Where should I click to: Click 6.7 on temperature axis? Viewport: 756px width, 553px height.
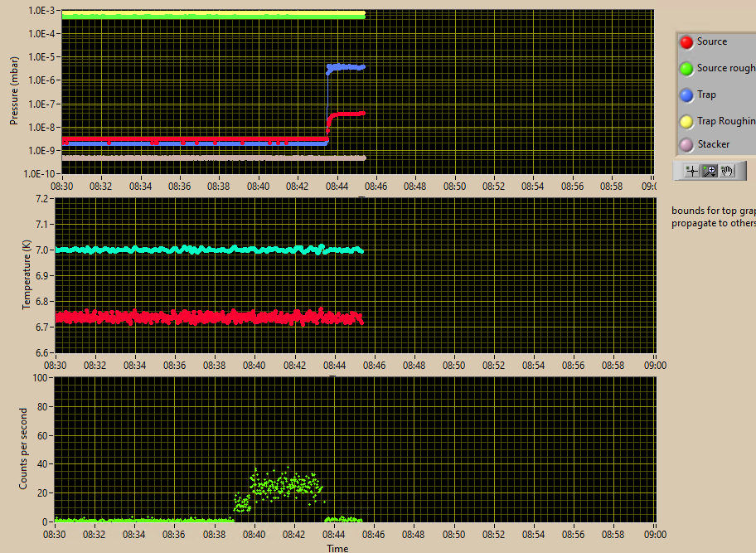coord(41,327)
